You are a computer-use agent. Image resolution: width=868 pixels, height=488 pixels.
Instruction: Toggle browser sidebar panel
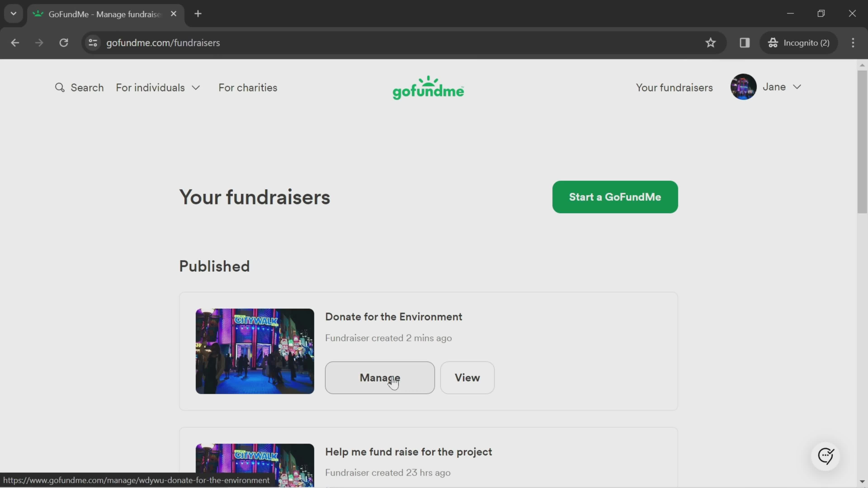tap(745, 42)
